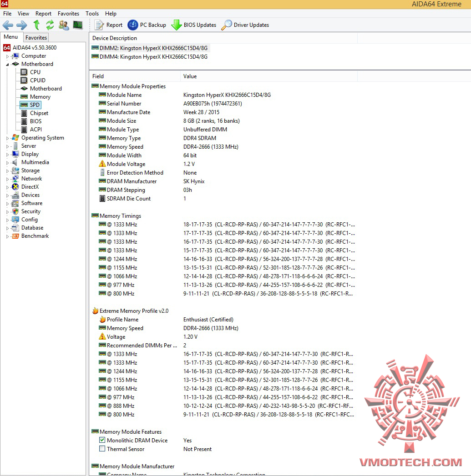Go up one level with green arrow
Image resolution: width=471 pixels, height=476 pixels.
coord(36,25)
